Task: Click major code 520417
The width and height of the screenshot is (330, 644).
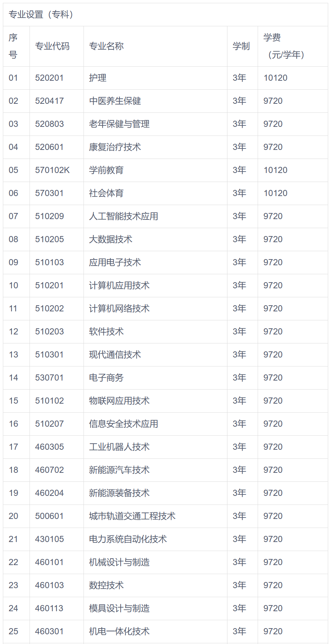Action: [49, 101]
